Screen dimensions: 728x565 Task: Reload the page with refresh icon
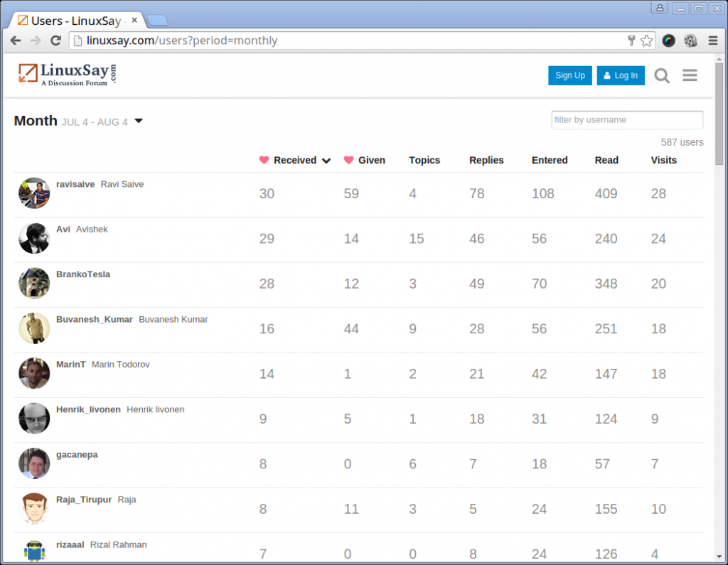tap(55, 41)
